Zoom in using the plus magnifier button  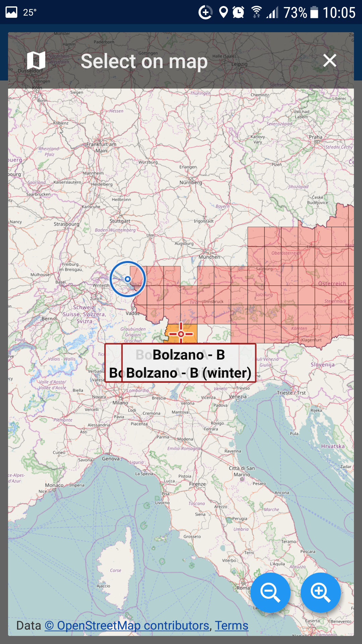(320, 593)
